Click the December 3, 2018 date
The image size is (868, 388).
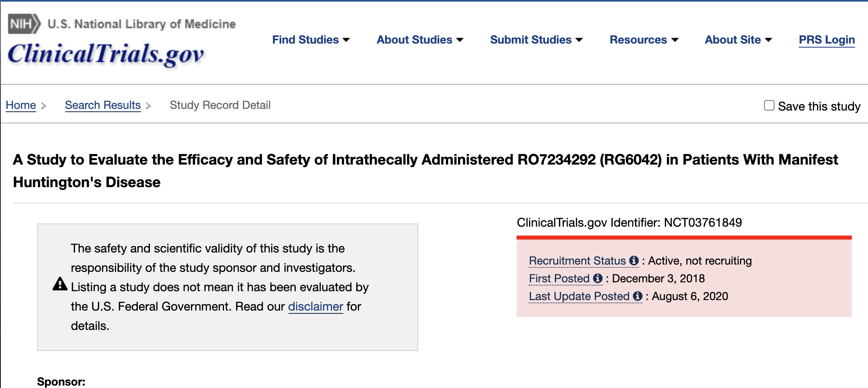coord(658,278)
